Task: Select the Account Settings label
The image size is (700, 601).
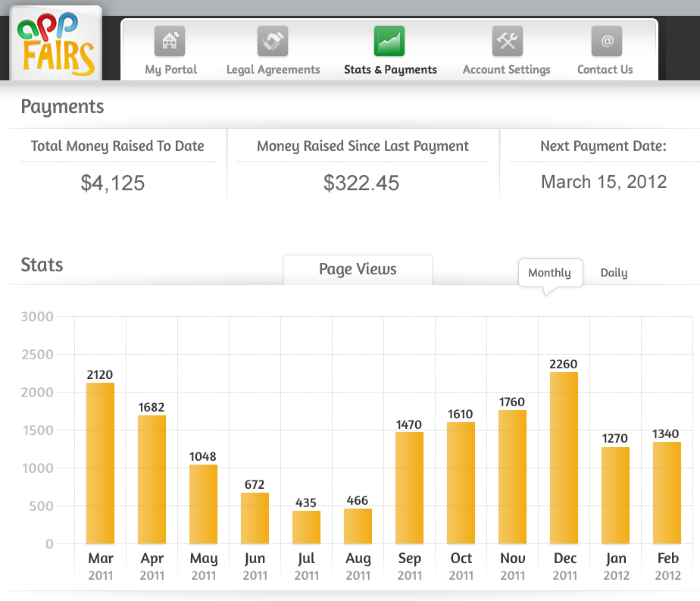Action: (506, 70)
